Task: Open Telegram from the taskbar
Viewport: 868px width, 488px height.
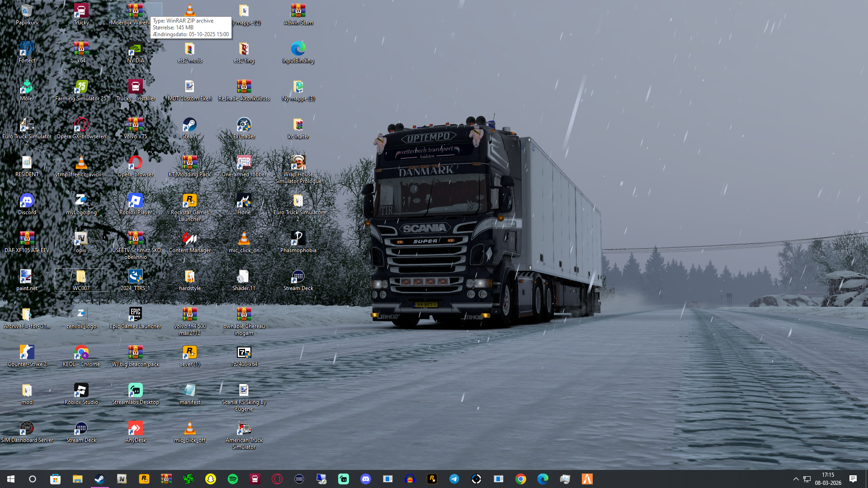Action: (x=454, y=479)
